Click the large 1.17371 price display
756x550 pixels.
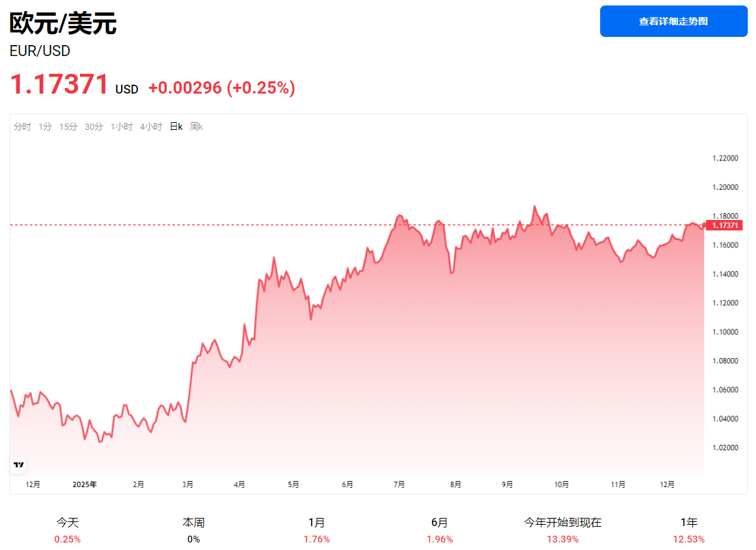click(x=57, y=85)
